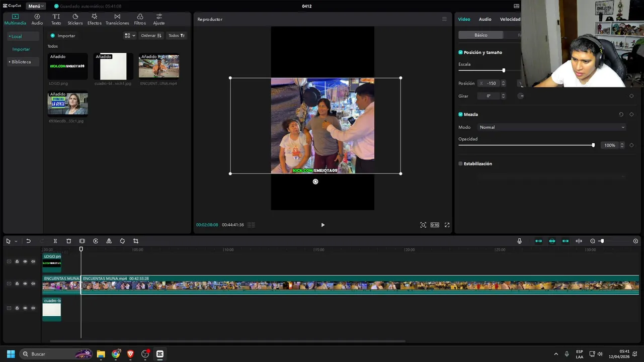
Task: Select the LOGO.png media thumbnail
Action: [68, 66]
